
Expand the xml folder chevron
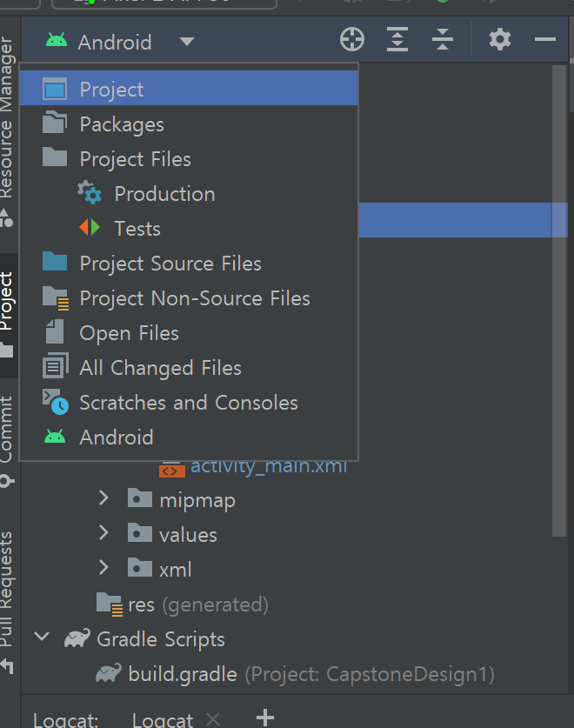(103, 567)
